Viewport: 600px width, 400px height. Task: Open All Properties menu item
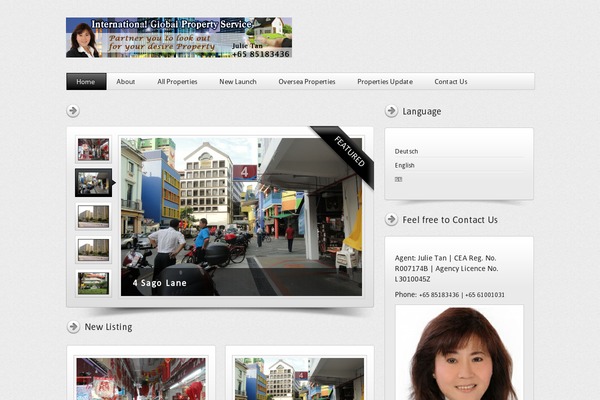(x=177, y=82)
